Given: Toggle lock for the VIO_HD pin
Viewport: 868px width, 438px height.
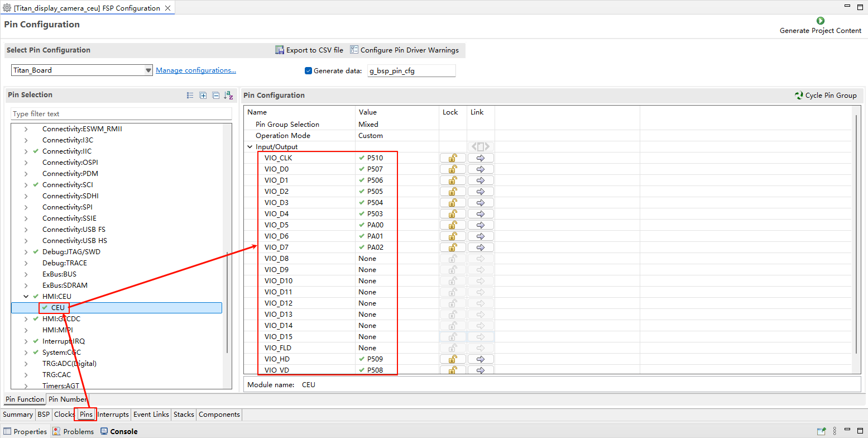Looking at the screenshot, I should click(x=453, y=359).
